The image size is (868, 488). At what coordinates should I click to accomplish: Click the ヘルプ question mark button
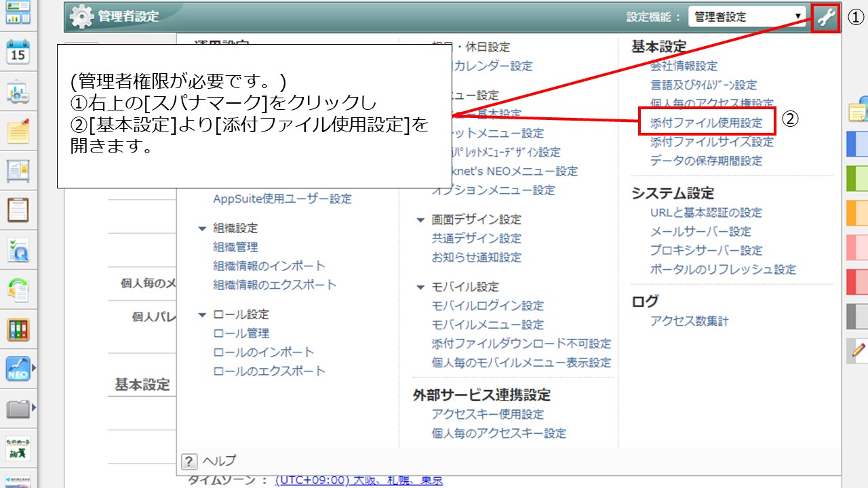[x=189, y=461]
